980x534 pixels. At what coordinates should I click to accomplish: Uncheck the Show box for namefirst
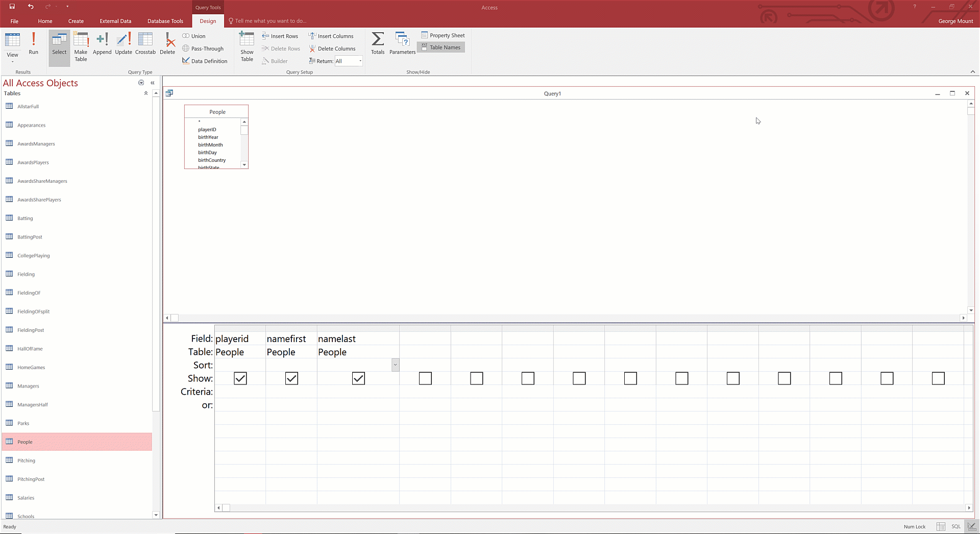pyautogui.click(x=291, y=378)
